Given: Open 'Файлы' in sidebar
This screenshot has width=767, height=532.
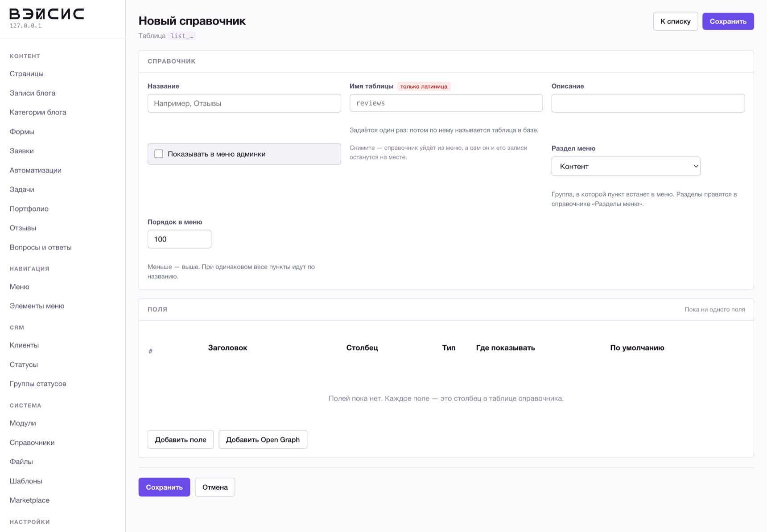Looking at the screenshot, I should pyautogui.click(x=21, y=462).
